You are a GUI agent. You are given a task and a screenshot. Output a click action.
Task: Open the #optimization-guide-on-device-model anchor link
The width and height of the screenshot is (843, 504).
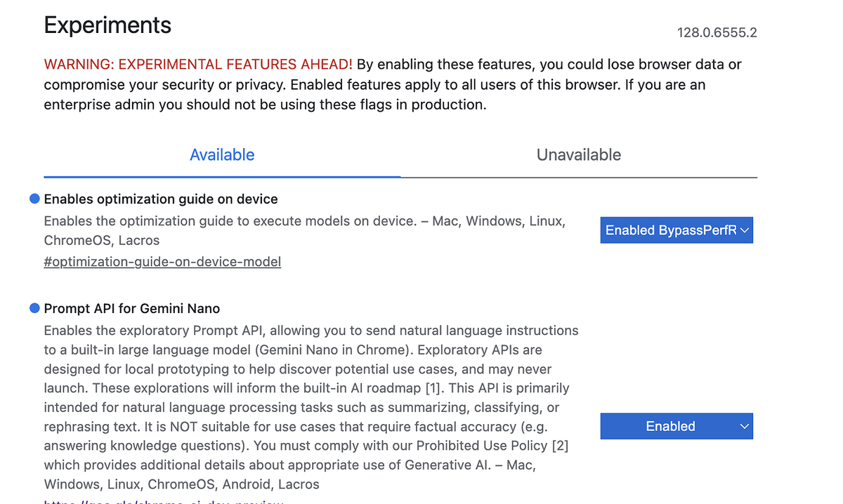click(x=162, y=262)
